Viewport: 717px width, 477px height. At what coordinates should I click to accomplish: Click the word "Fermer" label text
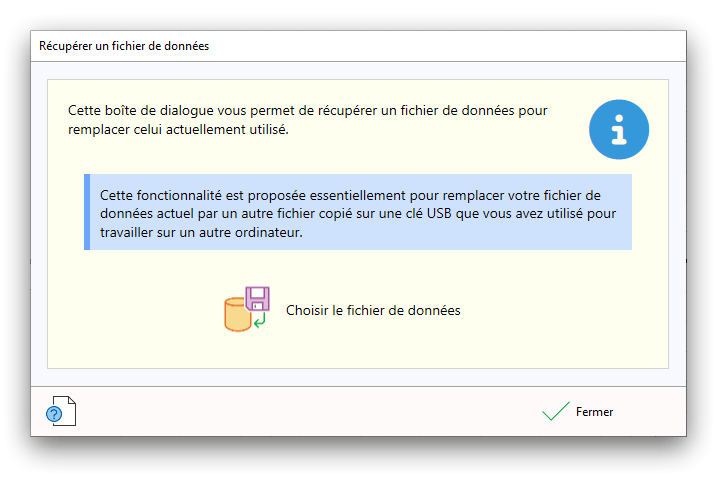click(594, 412)
